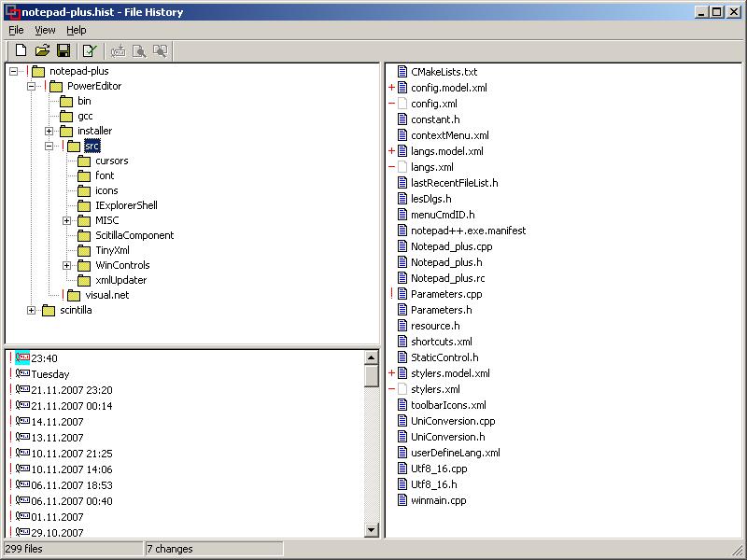Viewport: 747px width, 560px height.
Task: Select file config.model.xml
Action: (449, 88)
